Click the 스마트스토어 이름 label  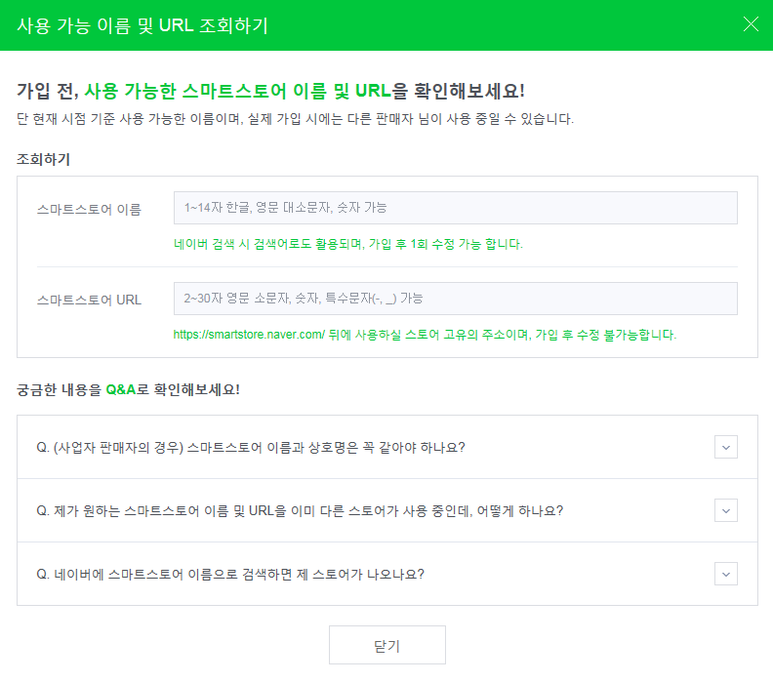[89, 210]
